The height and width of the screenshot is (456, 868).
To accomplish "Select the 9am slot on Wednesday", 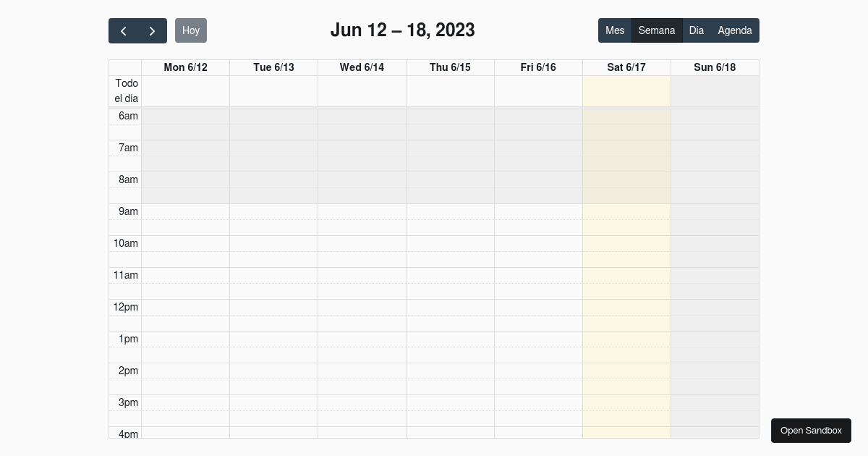I will point(362,219).
